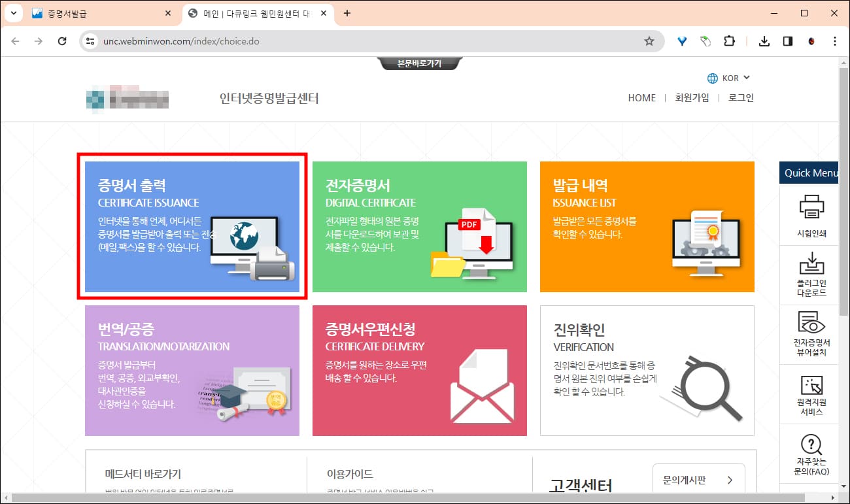Click the 문의게시판 button

point(698,479)
